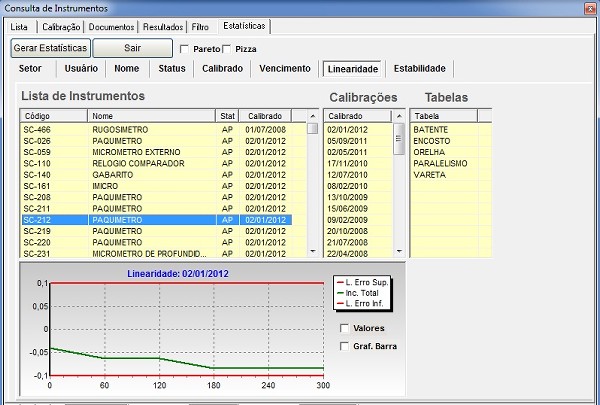
Task: Click instrument list scroll down arrow
Action: tap(313, 251)
